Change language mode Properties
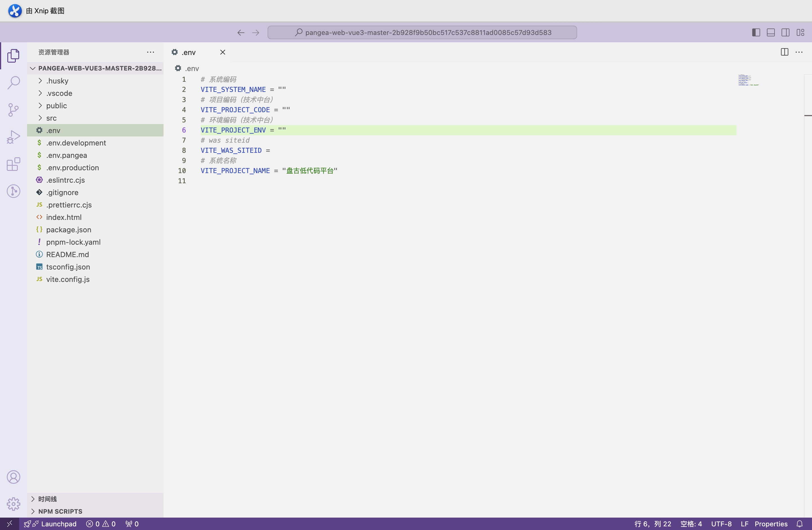 click(x=771, y=524)
